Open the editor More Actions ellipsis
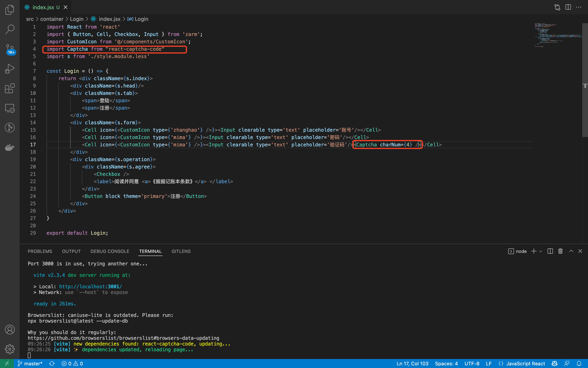588x368 pixels. (x=579, y=7)
